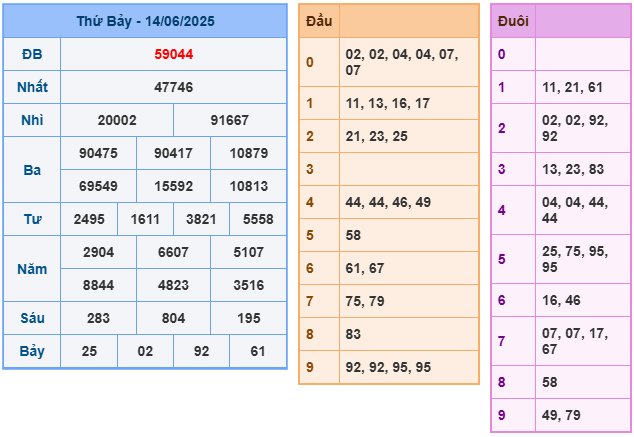
Task: Select sixth prize number 804
Action: (173, 319)
